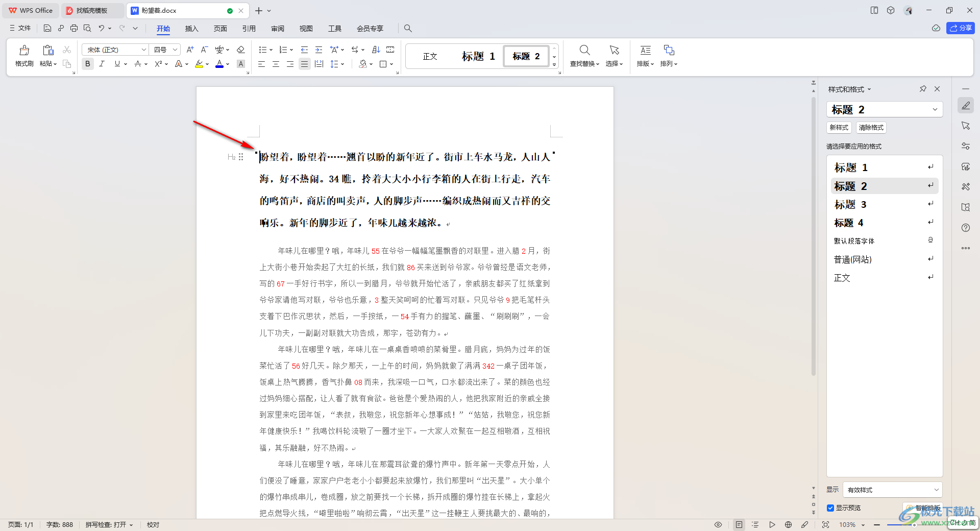Expand the styles gallery arrow
This screenshot has width=980, height=531.
(554, 65)
